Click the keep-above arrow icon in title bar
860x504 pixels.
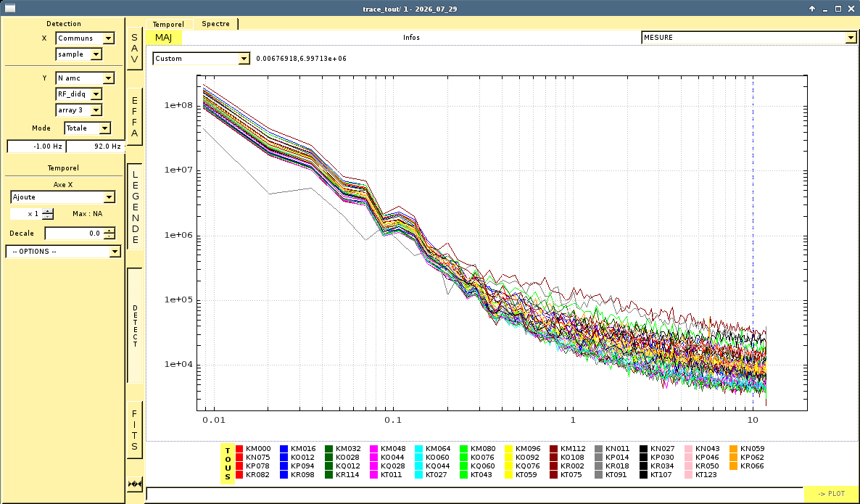click(x=812, y=8)
